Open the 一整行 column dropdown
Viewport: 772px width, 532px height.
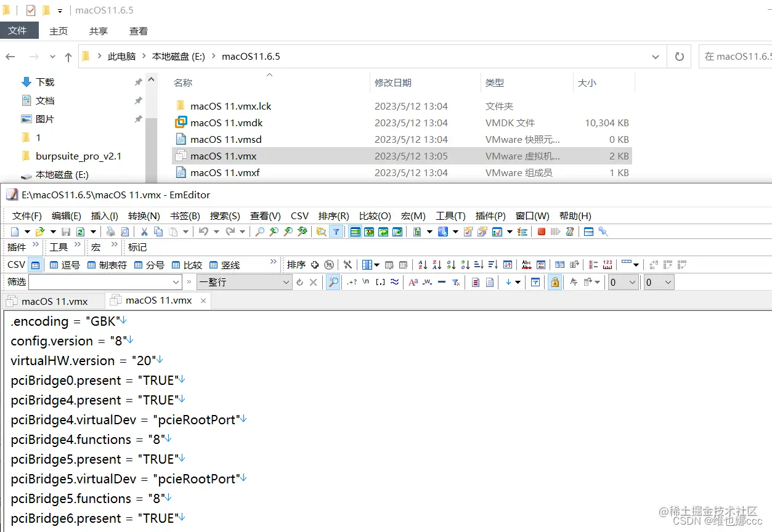pyautogui.click(x=286, y=282)
